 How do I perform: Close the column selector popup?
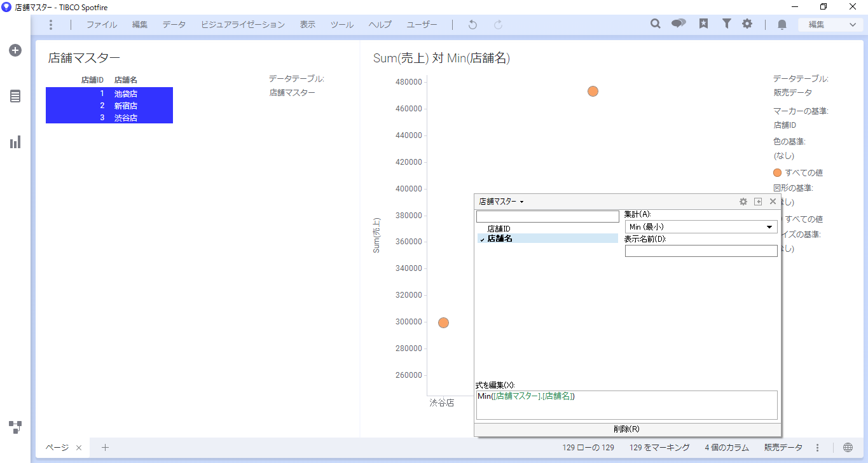(x=773, y=202)
